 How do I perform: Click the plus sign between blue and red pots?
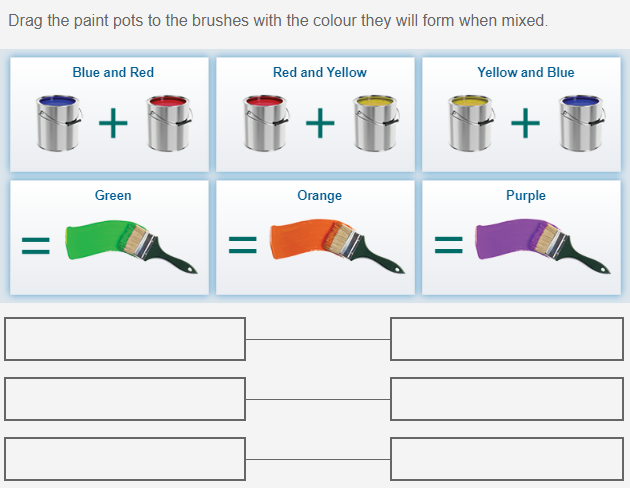(113, 123)
